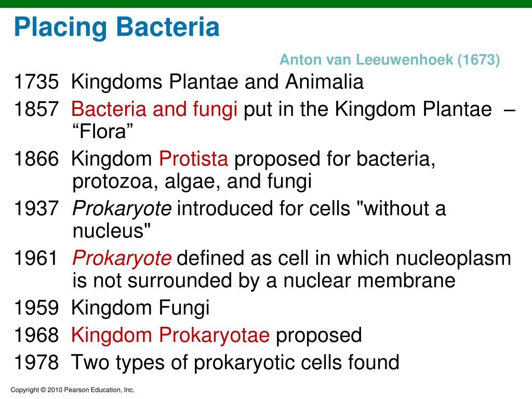Click the quoted word "Flora"
The width and height of the screenshot is (532, 399).
click(x=103, y=131)
